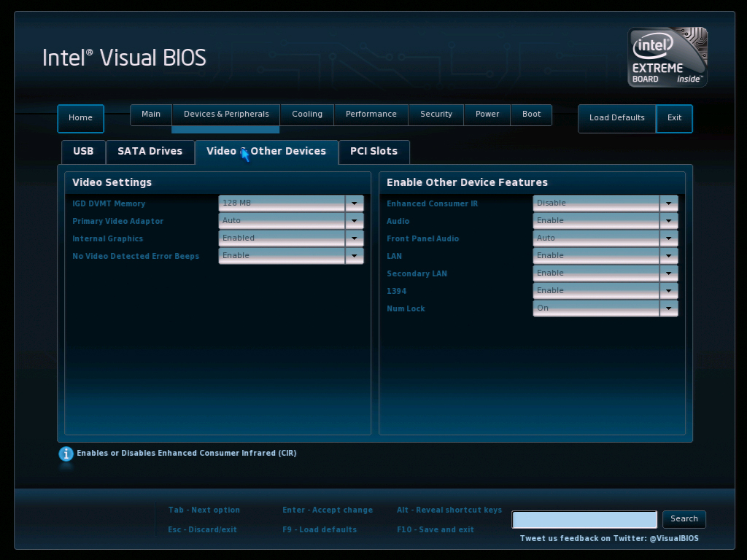Viewport: 747px width, 560px height.
Task: Open the Primary Video Adaptor dropdown
Action: (354, 220)
